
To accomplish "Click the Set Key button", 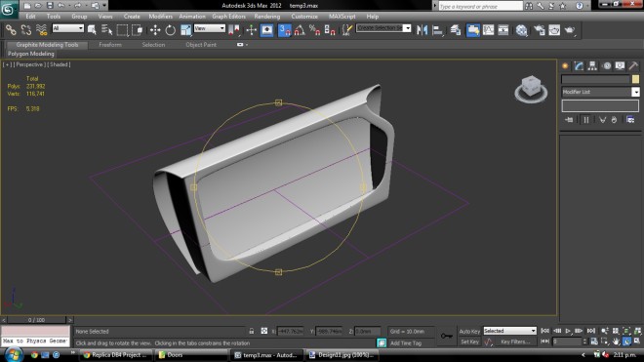I will point(469,342).
